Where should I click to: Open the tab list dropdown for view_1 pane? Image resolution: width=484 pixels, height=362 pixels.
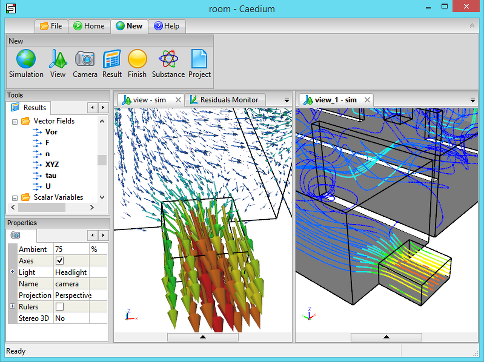[x=473, y=100]
